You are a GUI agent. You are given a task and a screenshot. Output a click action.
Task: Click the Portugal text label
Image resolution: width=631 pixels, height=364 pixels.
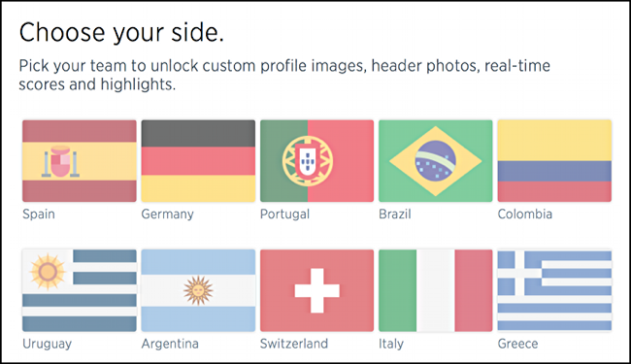pyautogui.click(x=284, y=215)
